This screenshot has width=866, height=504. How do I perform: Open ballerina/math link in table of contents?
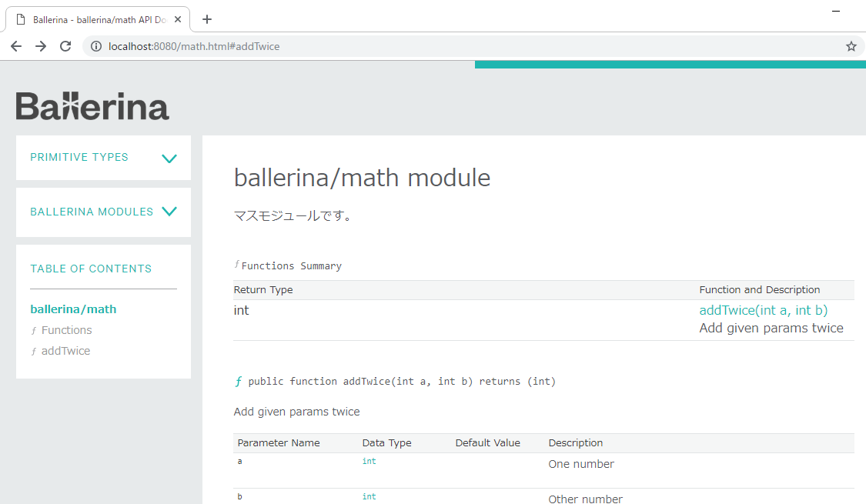(x=73, y=309)
